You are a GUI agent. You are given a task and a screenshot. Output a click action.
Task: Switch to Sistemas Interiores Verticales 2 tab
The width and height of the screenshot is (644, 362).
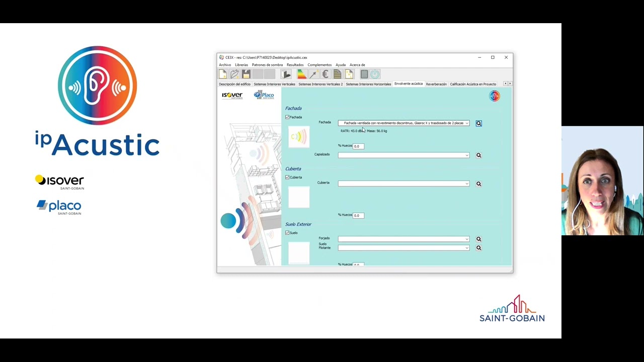[320, 84]
